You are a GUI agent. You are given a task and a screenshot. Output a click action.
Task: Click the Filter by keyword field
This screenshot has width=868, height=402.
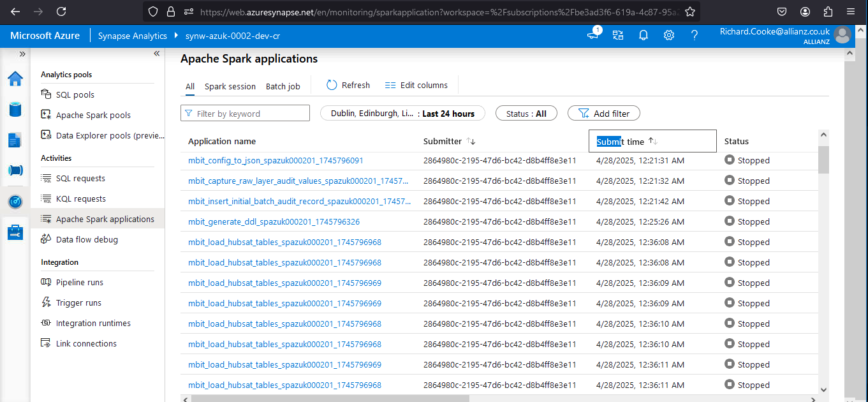click(x=245, y=114)
